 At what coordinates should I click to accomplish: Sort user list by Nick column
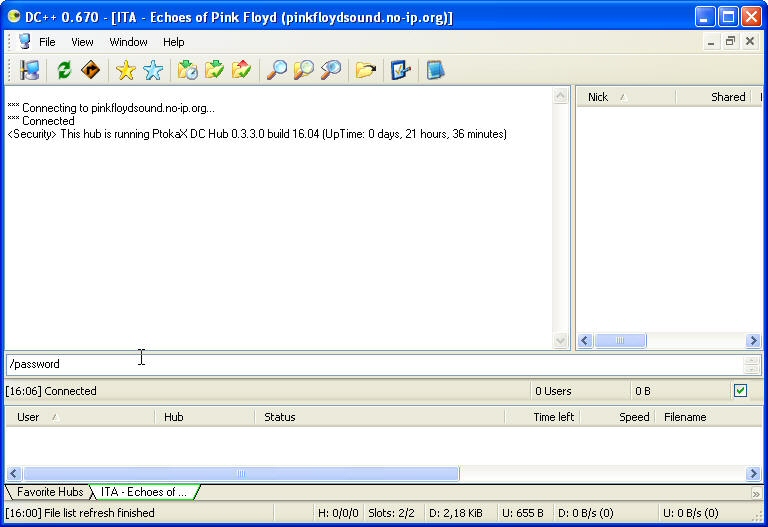click(598, 97)
